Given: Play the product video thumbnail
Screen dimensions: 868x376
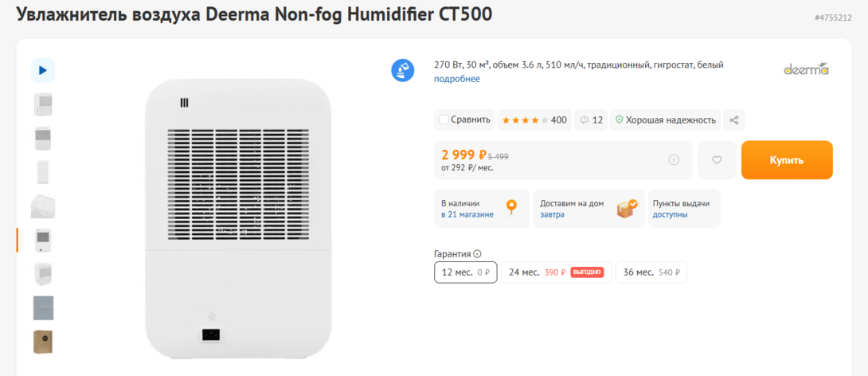Looking at the screenshot, I should [x=43, y=70].
